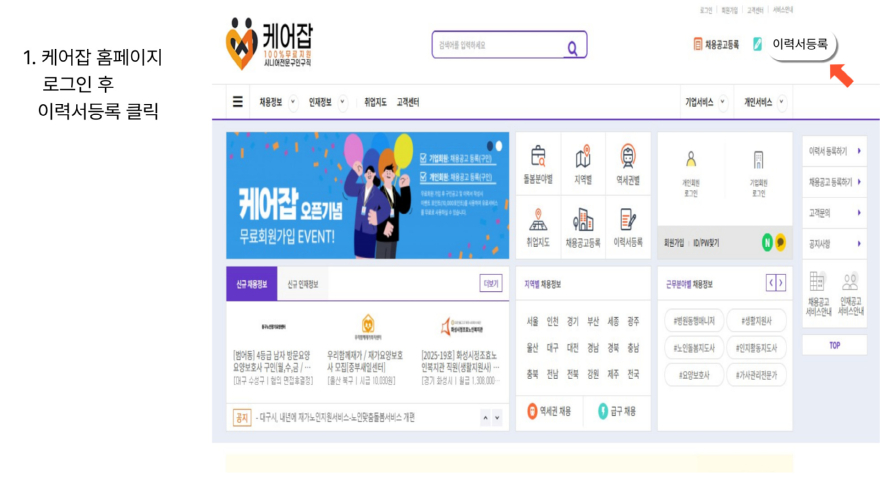
Task: Click the 개인회원 로그인 icon
Action: (690, 169)
